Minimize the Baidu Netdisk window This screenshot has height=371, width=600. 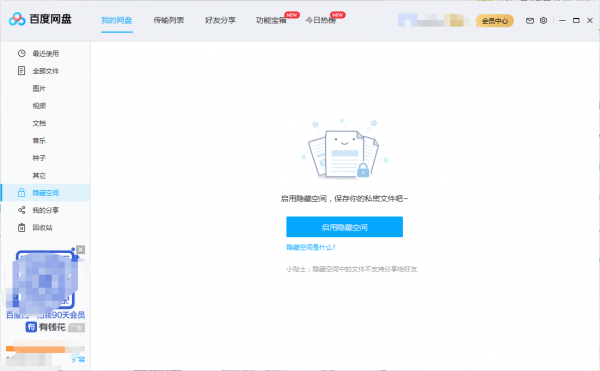562,20
